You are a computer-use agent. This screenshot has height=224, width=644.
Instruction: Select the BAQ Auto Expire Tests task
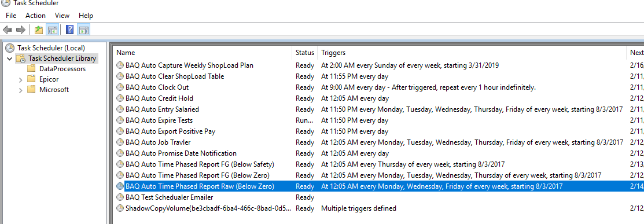(159, 120)
